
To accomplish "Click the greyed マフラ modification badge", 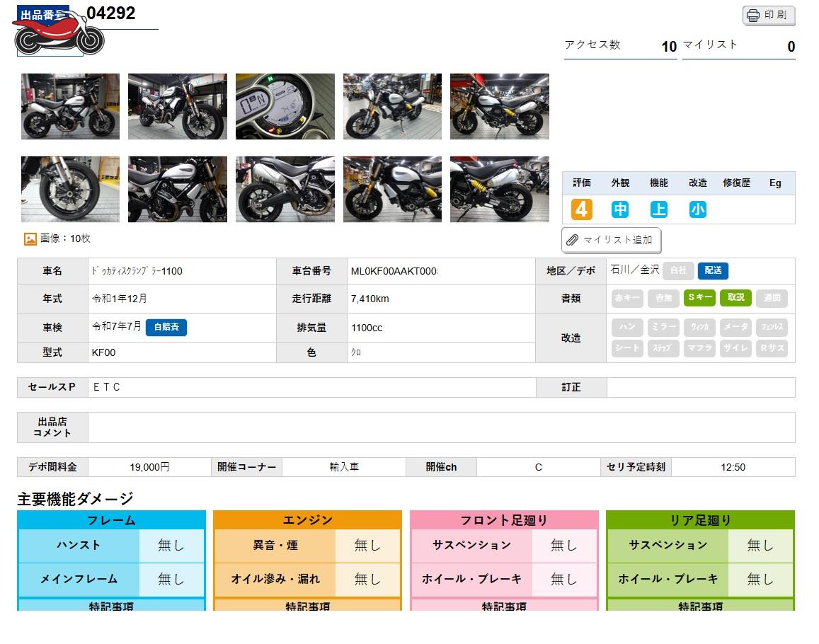I will coord(699,348).
